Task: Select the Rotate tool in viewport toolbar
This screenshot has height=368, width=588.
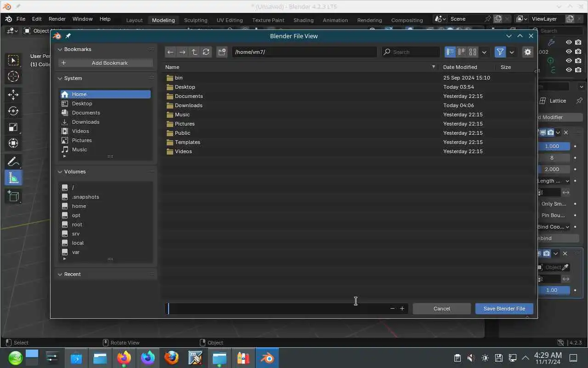Action: [x=13, y=111]
